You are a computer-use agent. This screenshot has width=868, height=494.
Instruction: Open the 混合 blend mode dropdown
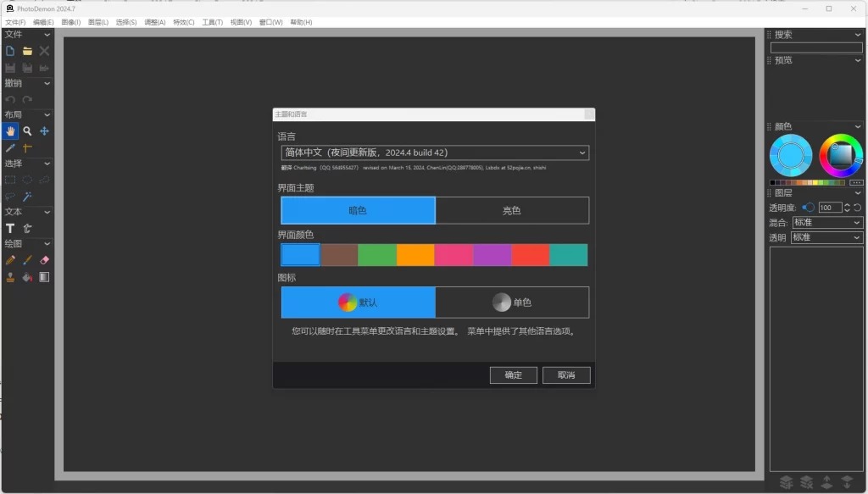coord(826,223)
